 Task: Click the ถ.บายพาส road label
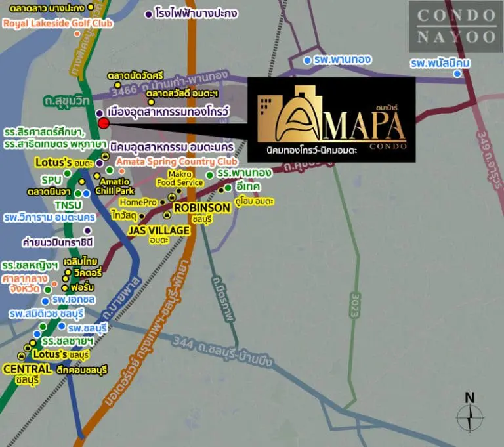(123, 298)
